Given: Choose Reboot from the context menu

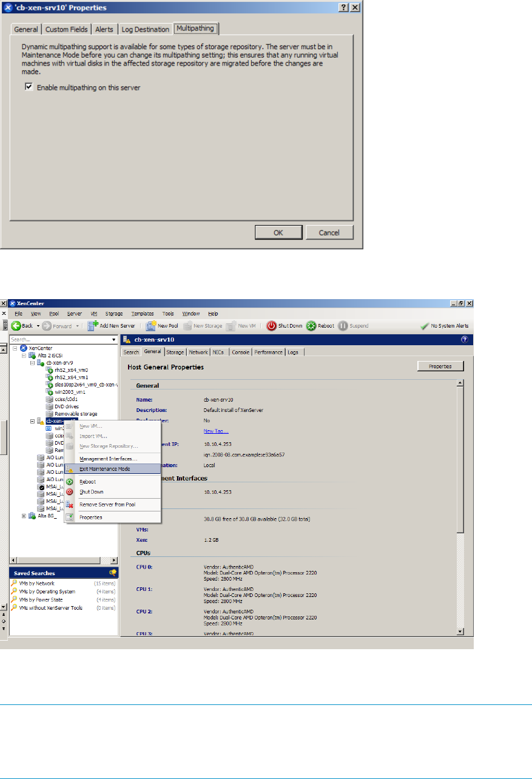Looking at the screenshot, I should [x=113, y=482].
